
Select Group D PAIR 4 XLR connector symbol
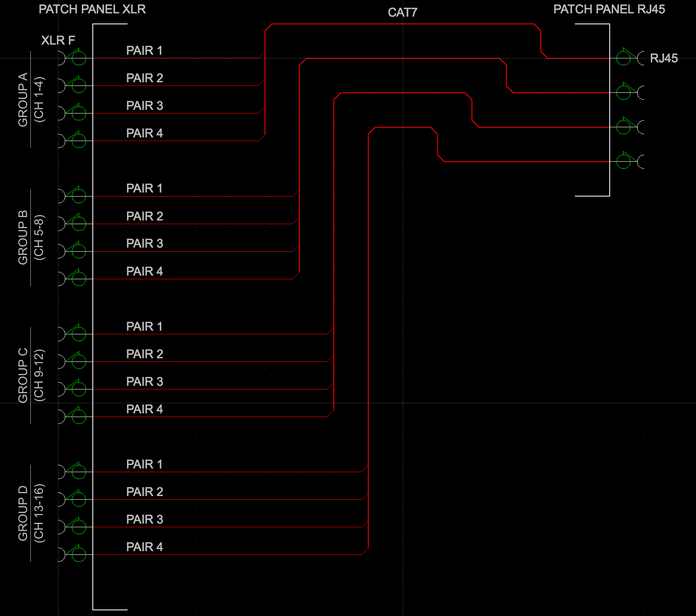click(72, 553)
